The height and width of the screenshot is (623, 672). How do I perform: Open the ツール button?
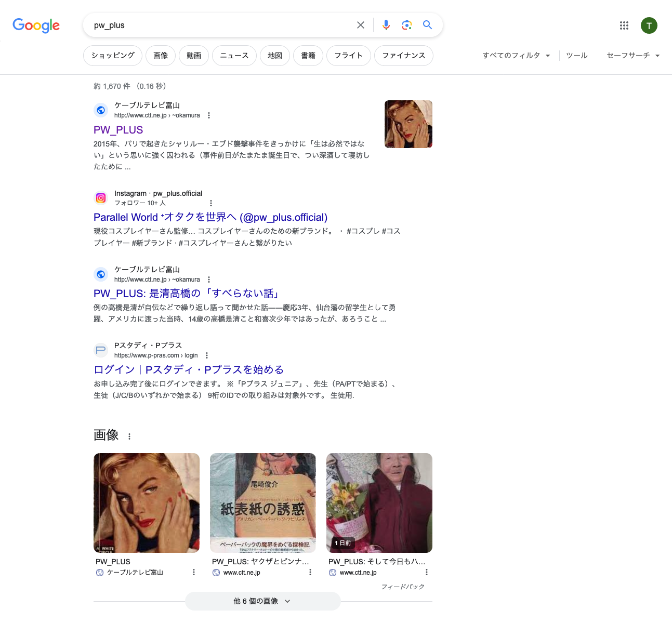coord(576,56)
